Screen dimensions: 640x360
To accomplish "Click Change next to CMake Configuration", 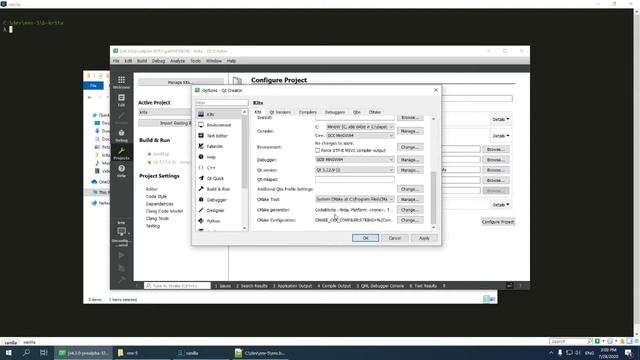I will 410,220.
